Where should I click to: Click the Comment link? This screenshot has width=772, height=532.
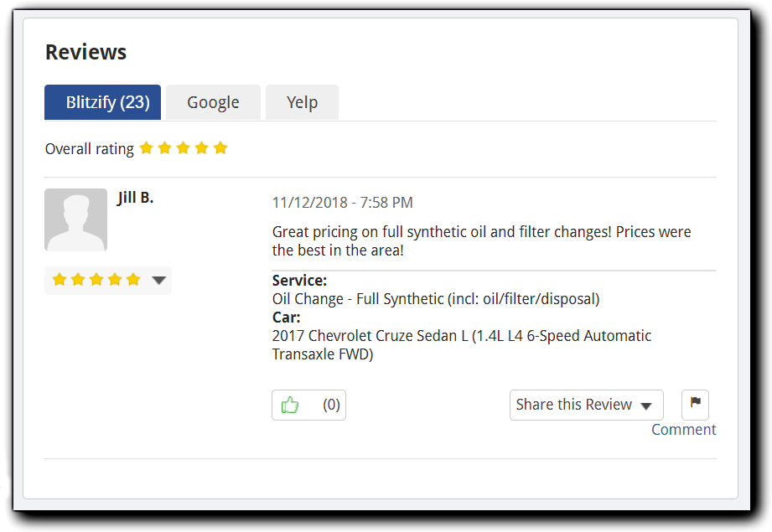point(683,430)
